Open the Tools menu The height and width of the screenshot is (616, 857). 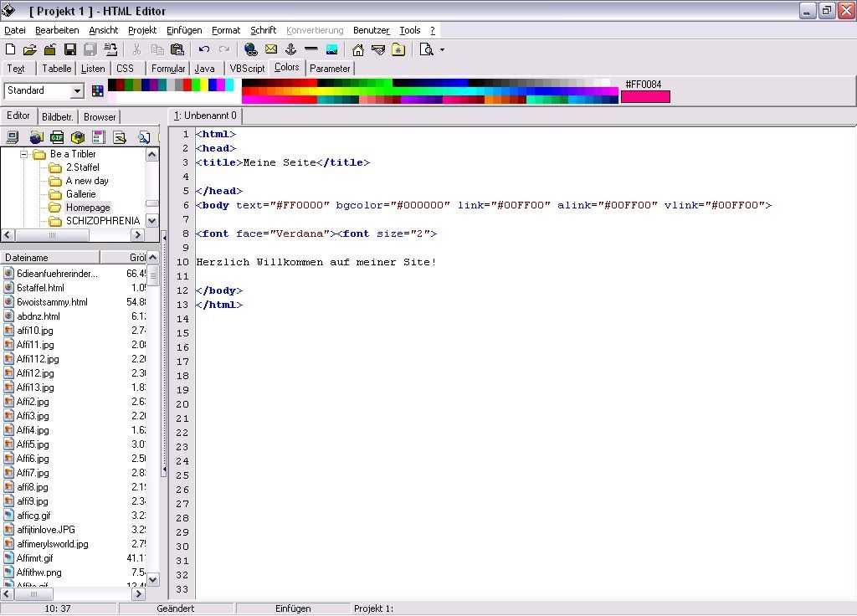click(410, 30)
